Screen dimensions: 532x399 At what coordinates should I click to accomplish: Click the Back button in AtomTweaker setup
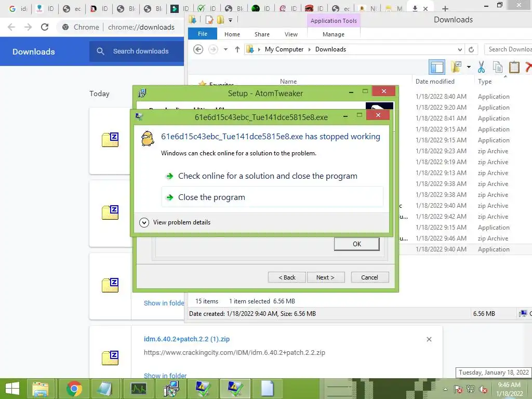(x=287, y=277)
